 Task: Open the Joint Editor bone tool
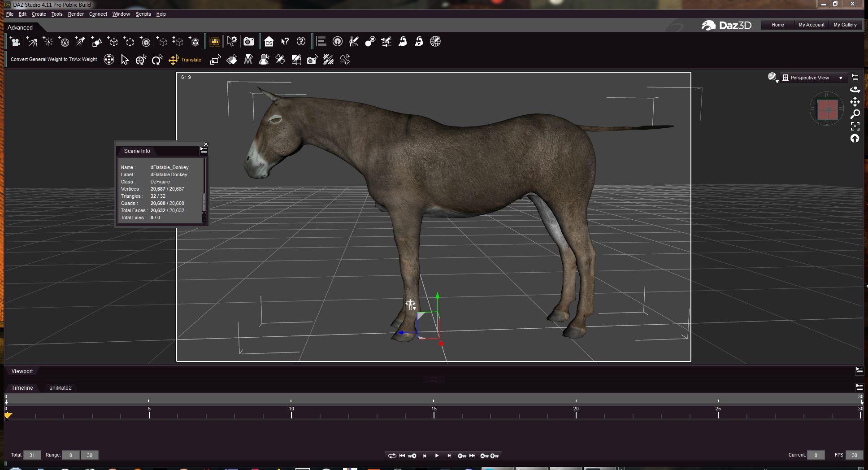(345, 60)
